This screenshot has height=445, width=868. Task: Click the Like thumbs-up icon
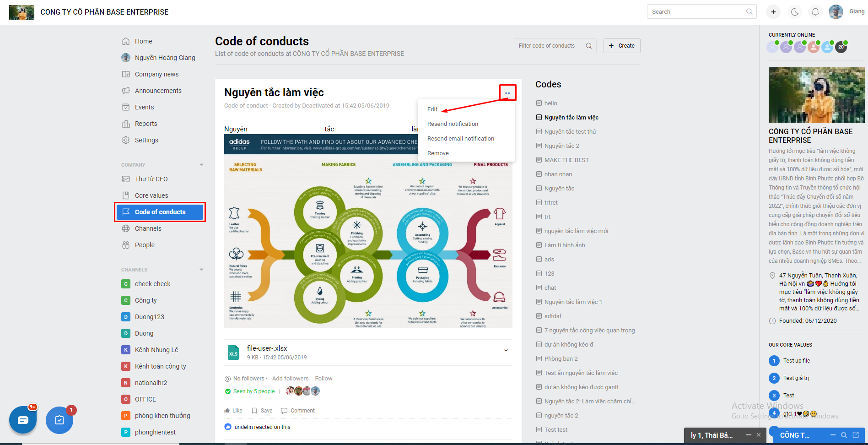pyautogui.click(x=227, y=411)
